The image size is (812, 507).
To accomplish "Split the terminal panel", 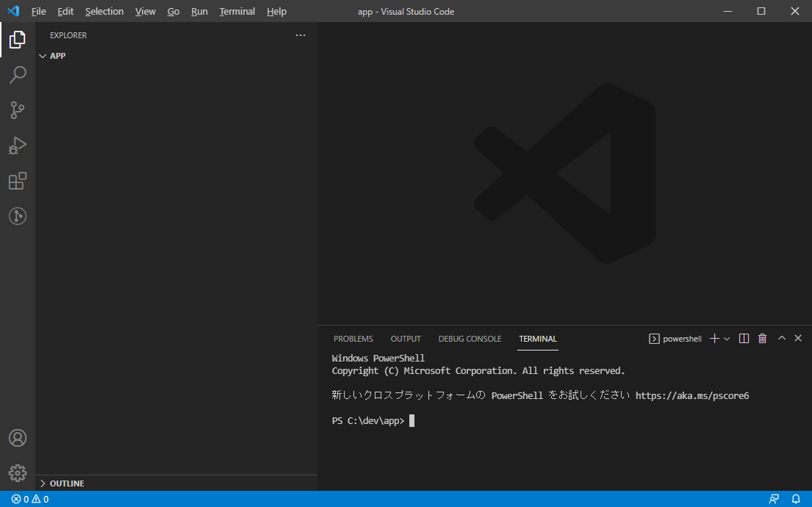I will (x=744, y=339).
